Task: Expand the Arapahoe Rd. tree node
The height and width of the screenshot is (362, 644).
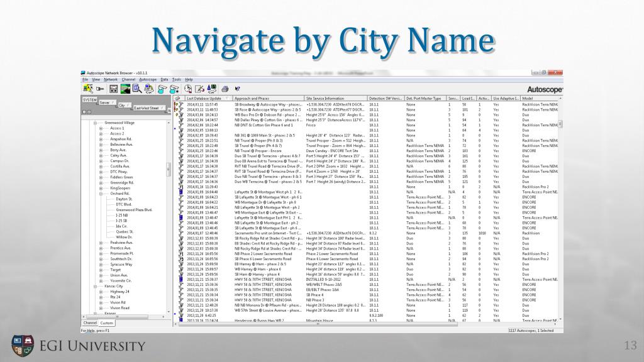Action: point(101,139)
